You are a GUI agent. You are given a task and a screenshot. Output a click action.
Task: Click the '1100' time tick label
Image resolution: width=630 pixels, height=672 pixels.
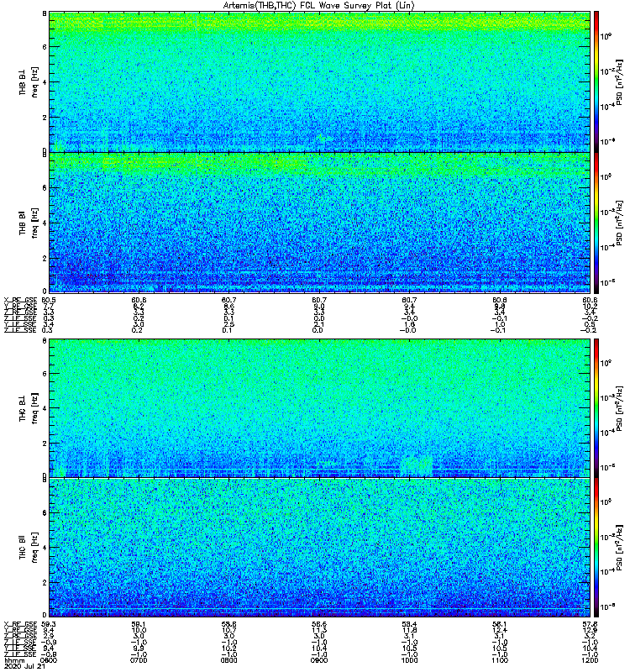point(500,660)
